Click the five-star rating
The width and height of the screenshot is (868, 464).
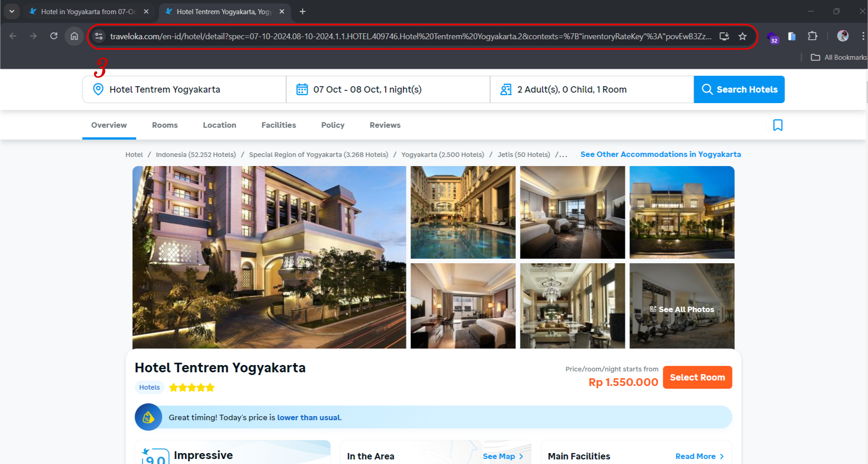pyautogui.click(x=192, y=387)
